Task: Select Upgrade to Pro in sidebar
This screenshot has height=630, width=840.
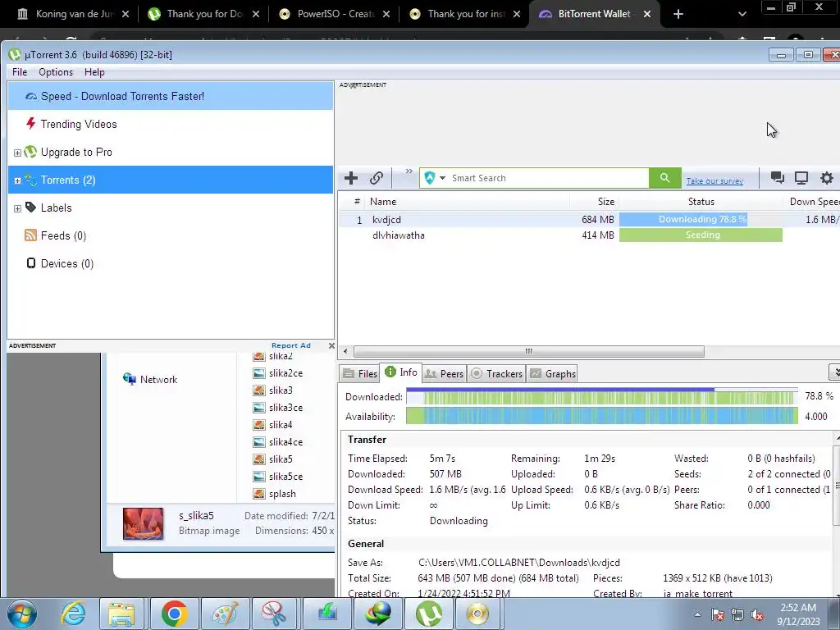Action: click(171, 152)
